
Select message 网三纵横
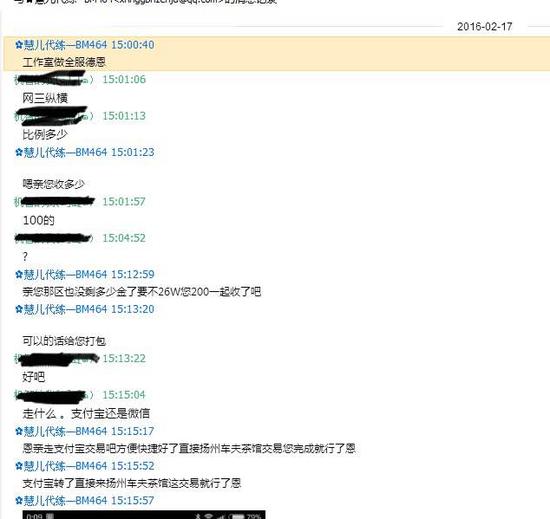pyautogui.click(x=45, y=98)
